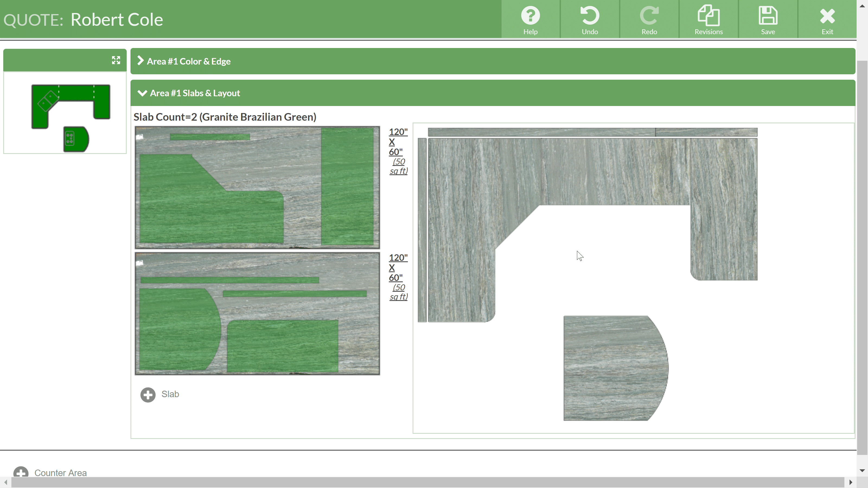Toggle the mini floorplan view panel

point(116,60)
